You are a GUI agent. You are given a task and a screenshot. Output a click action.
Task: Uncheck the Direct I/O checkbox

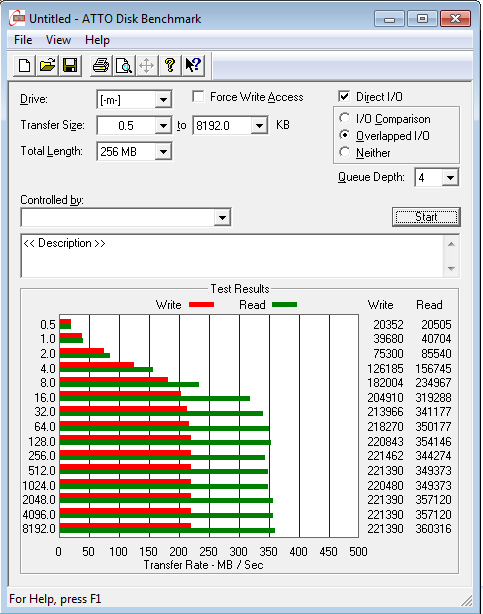344,96
